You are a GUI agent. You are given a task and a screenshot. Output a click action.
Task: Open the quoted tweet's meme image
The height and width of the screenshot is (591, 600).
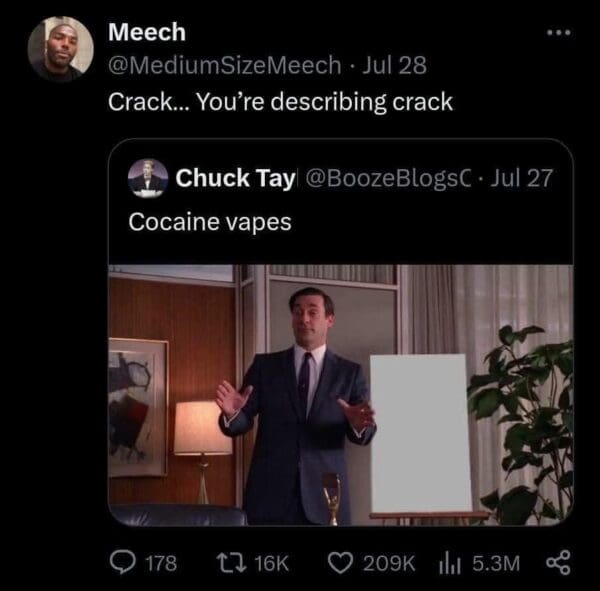pos(340,393)
